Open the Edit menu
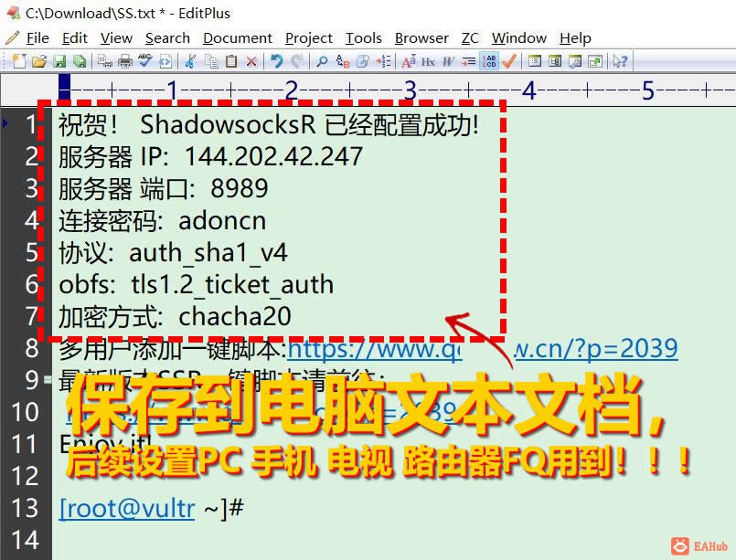736x560 pixels. [75, 38]
